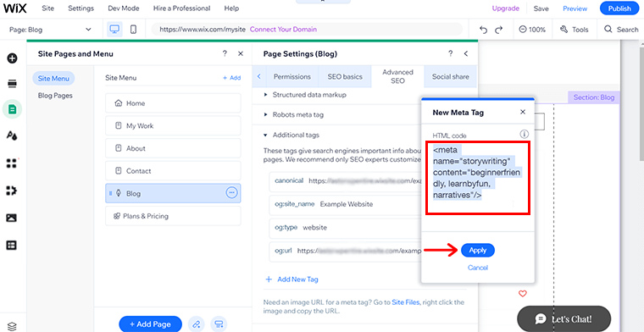Click Save in the top bar

541,8
